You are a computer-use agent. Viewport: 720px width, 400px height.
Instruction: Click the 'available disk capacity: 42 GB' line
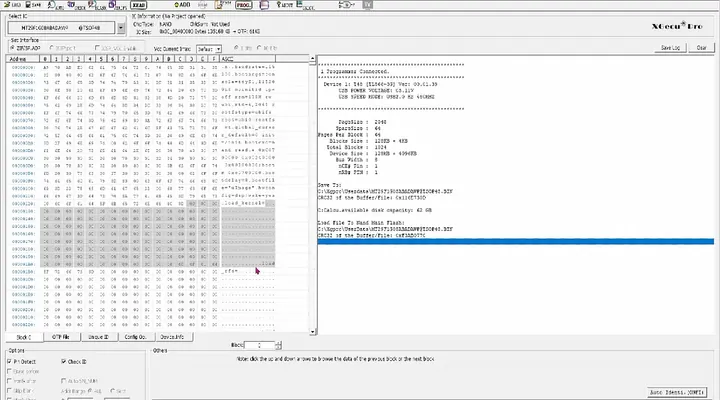pyautogui.click(x=375, y=210)
